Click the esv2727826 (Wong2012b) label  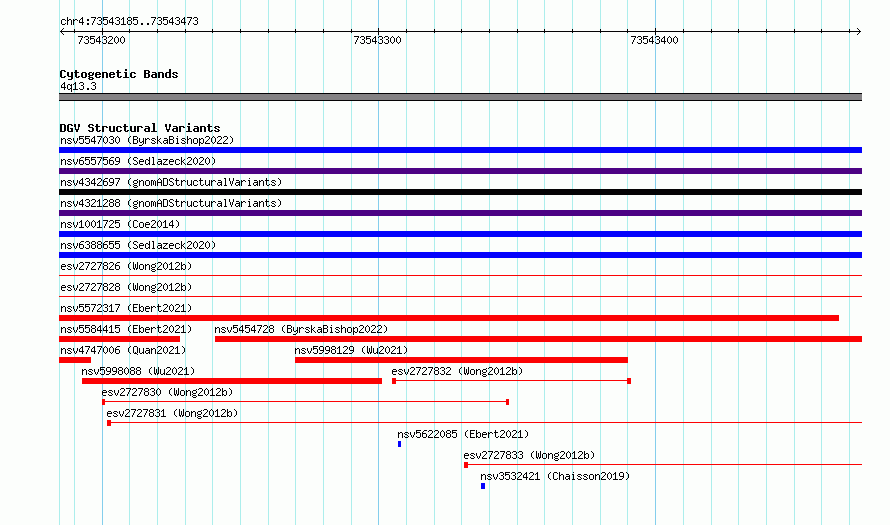(x=126, y=266)
